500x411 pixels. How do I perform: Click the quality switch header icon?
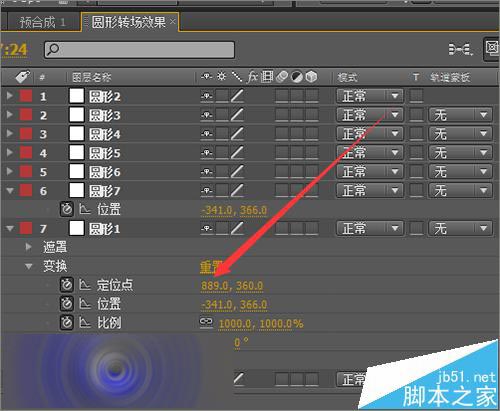[237, 77]
